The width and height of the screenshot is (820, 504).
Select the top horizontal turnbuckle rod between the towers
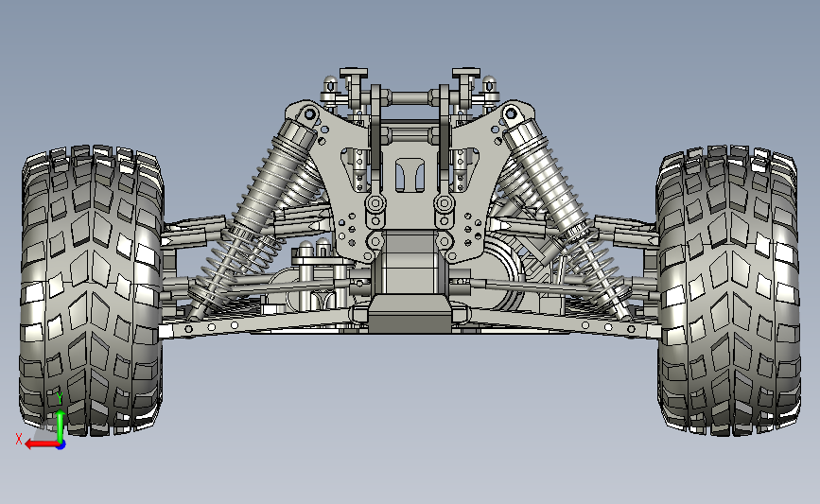[x=410, y=97]
